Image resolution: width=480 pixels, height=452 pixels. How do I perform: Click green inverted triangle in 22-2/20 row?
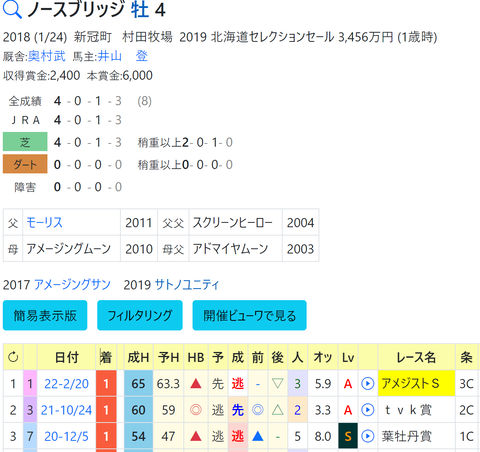click(277, 384)
